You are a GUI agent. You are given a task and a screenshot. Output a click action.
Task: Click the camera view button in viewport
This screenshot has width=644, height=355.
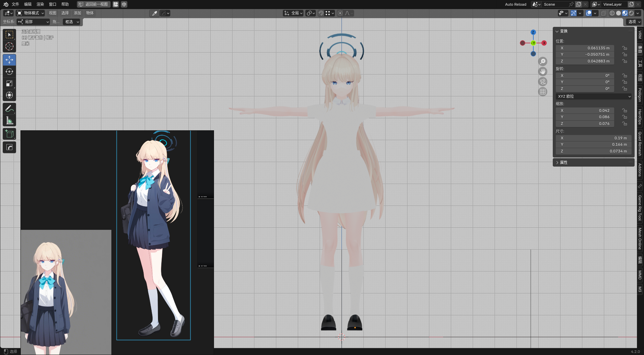coord(543,82)
